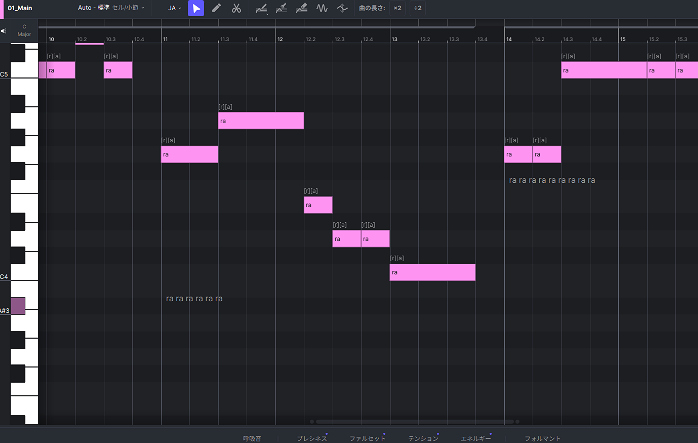The image size is (698, 443).
Task: Open the JA language dropdown
Action: 174,8
